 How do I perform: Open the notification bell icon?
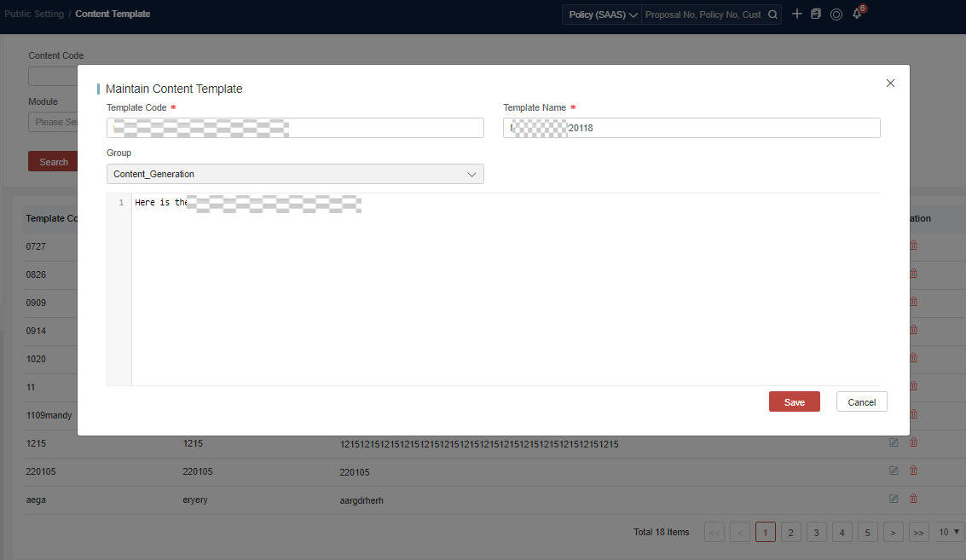pos(857,14)
